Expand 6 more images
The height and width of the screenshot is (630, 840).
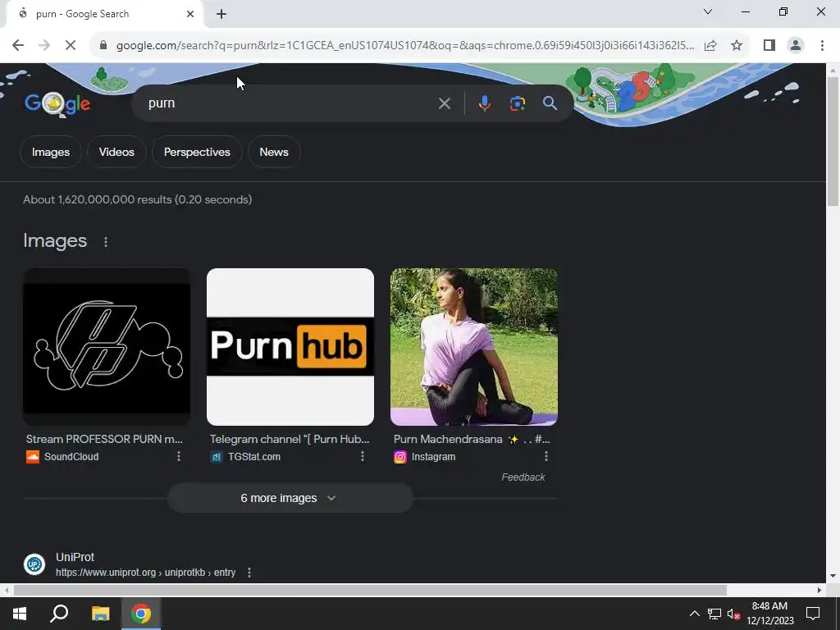pos(290,498)
